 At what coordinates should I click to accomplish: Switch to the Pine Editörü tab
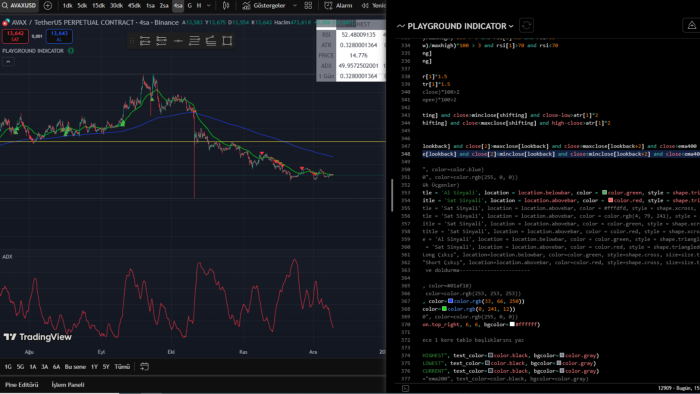21,385
